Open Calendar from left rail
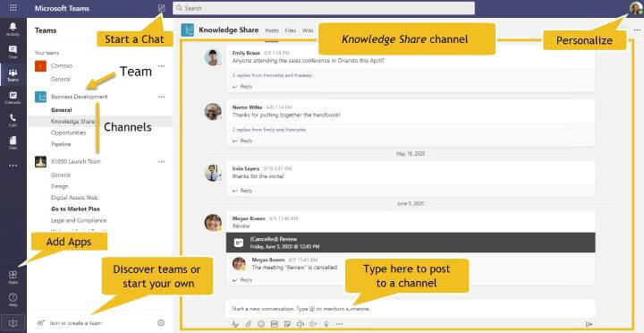This screenshot has height=333, width=644. tap(13, 98)
